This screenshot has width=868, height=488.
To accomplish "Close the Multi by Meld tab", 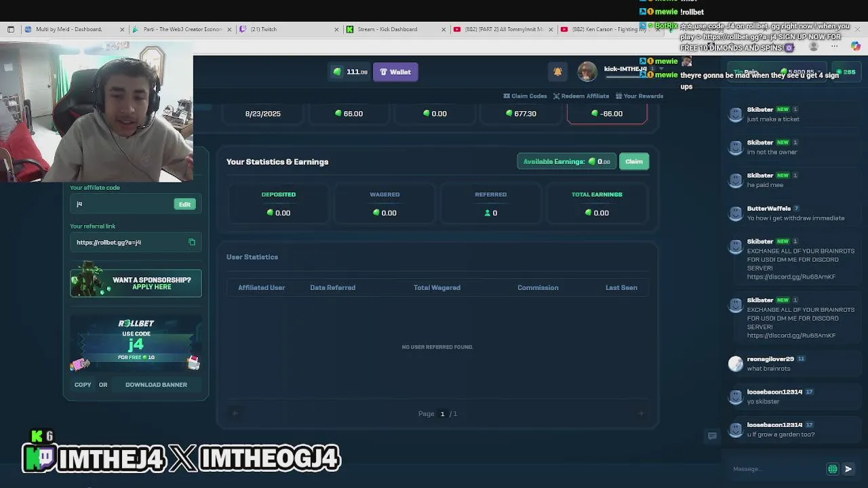I will [x=122, y=29].
